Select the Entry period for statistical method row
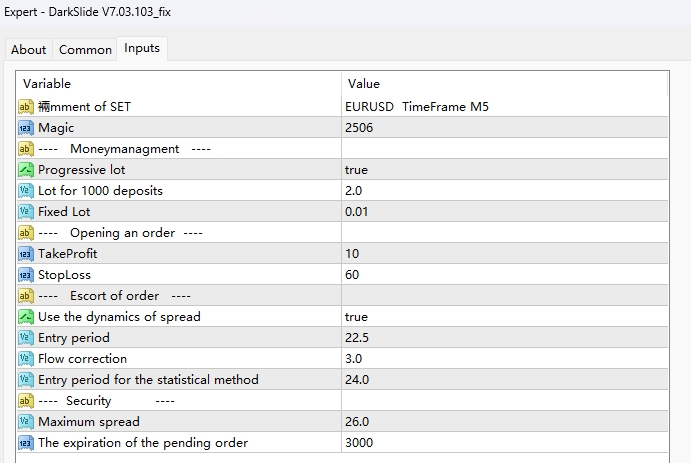Image resolution: width=691 pixels, height=463 pixels. tap(148, 380)
